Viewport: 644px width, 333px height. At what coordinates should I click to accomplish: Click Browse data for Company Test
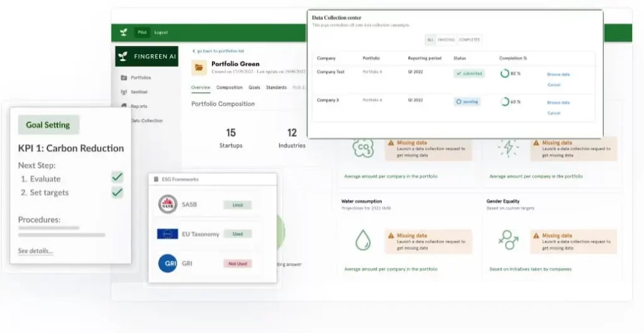point(558,74)
